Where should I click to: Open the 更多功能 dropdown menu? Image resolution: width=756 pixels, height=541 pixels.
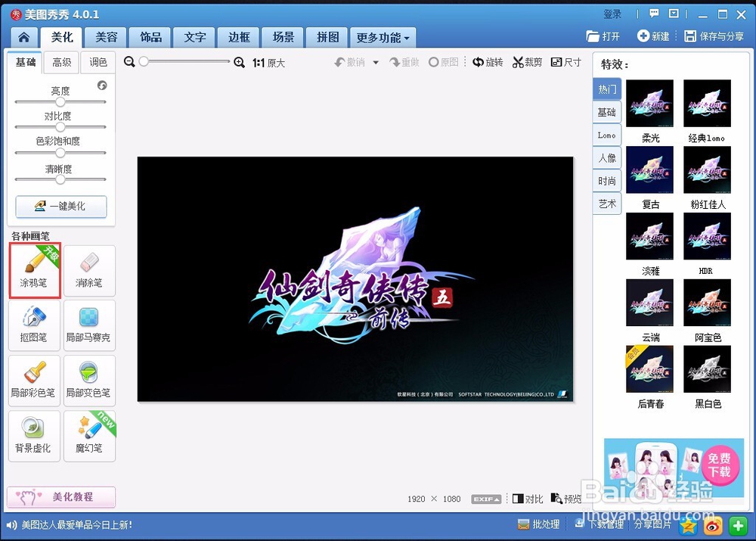tap(383, 38)
